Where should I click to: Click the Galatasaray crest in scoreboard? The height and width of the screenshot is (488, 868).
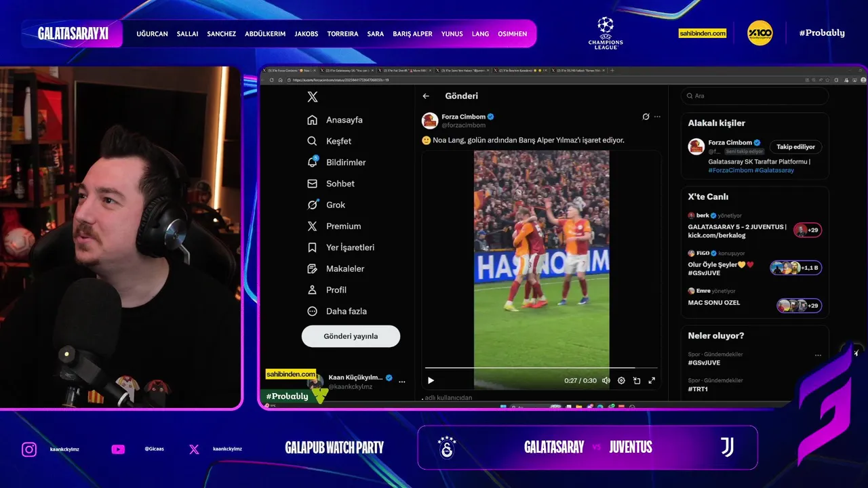(447, 447)
